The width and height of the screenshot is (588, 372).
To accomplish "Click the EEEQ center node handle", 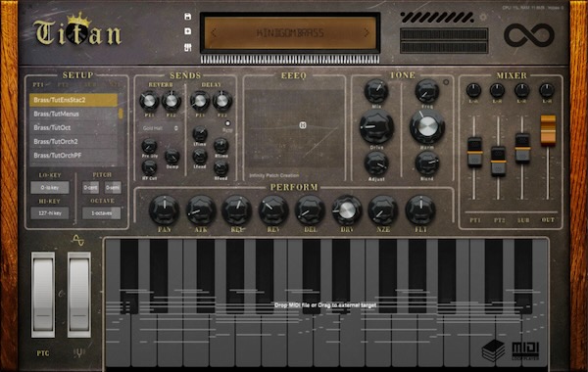I will point(303,125).
